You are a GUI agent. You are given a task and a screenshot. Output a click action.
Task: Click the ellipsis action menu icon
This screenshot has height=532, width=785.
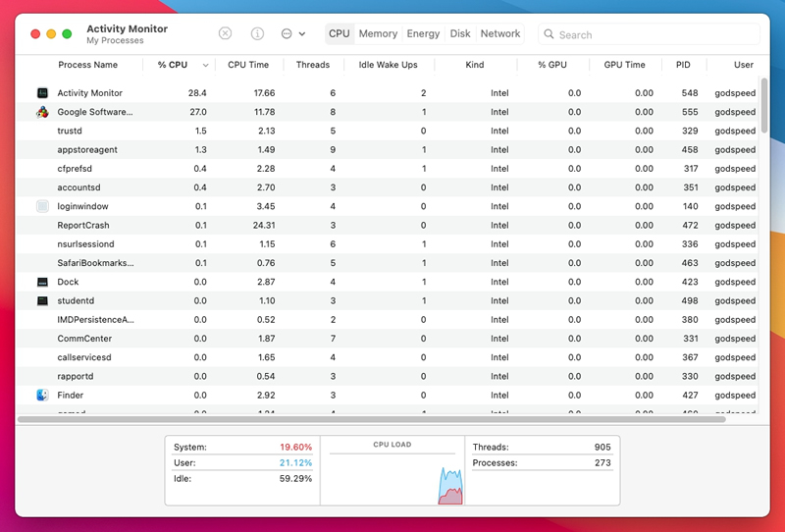click(287, 33)
